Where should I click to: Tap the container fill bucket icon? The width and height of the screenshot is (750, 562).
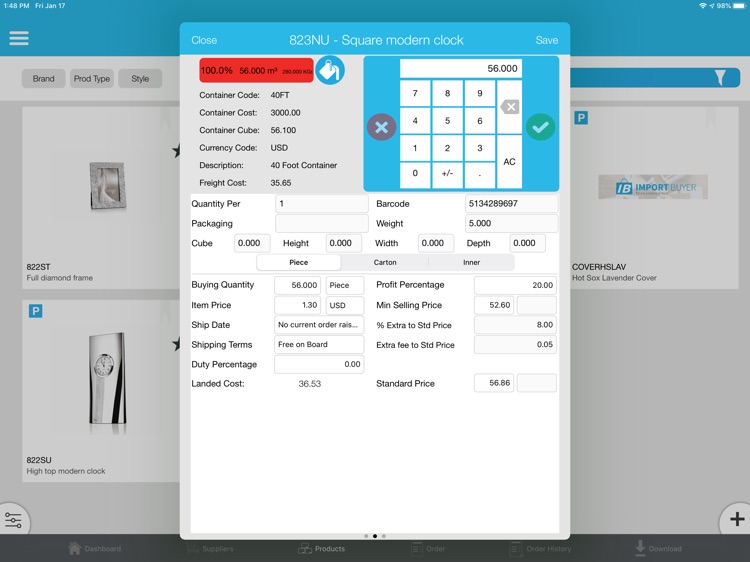click(x=330, y=70)
